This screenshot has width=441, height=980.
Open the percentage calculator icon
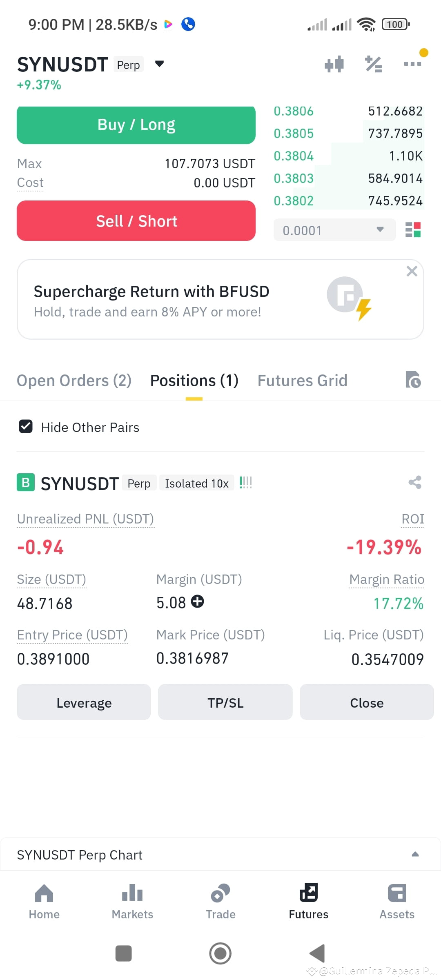[373, 64]
